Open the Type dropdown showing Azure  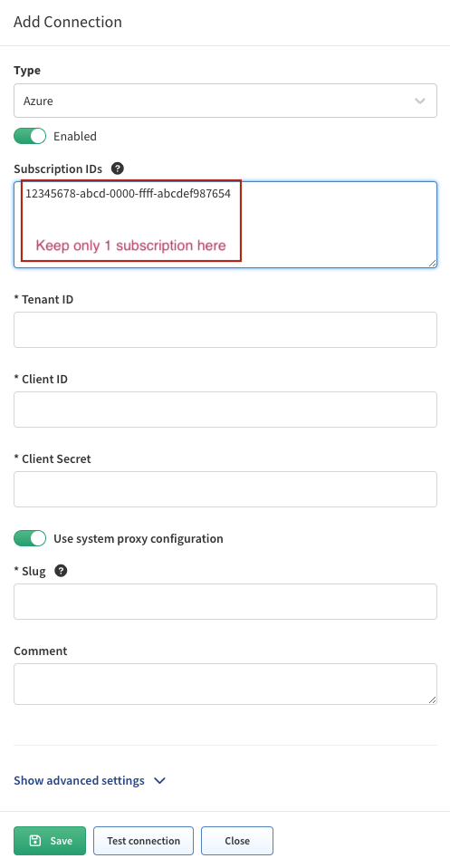click(x=225, y=101)
